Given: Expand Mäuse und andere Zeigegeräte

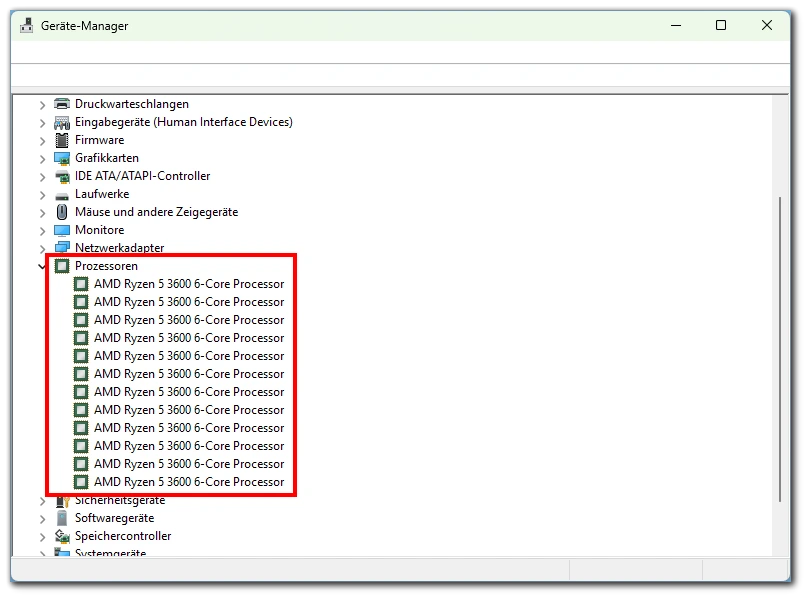Looking at the screenshot, I should point(42,213).
